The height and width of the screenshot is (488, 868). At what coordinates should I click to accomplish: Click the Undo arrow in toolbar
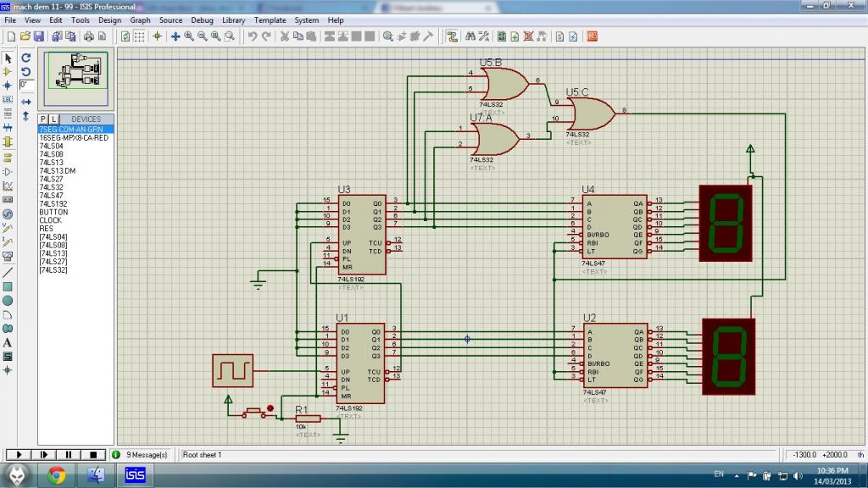tap(252, 36)
